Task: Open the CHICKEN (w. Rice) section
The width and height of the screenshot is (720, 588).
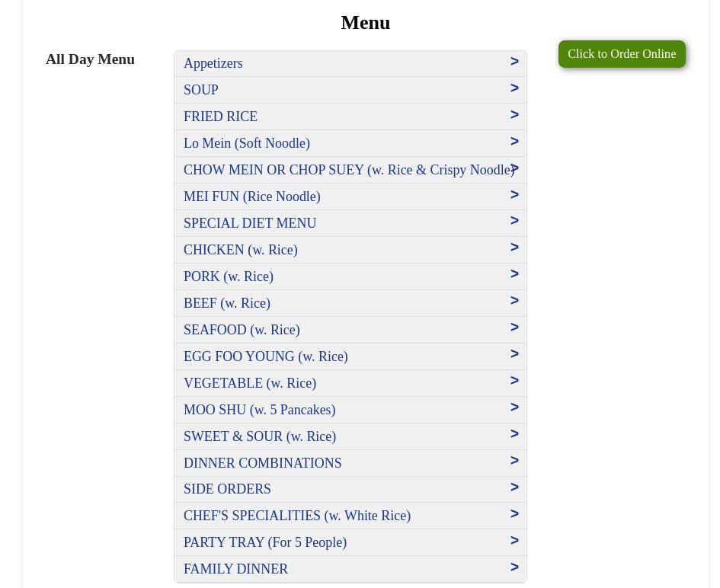Action: point(350,250)
